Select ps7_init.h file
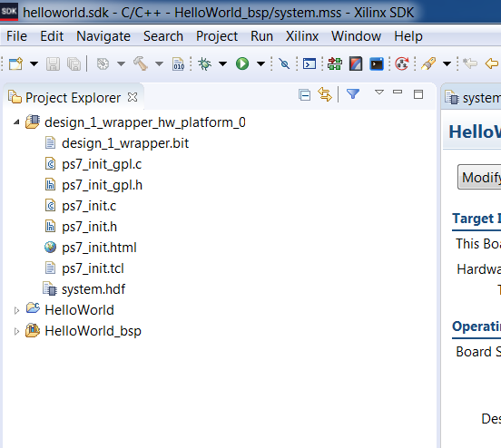 89,227
